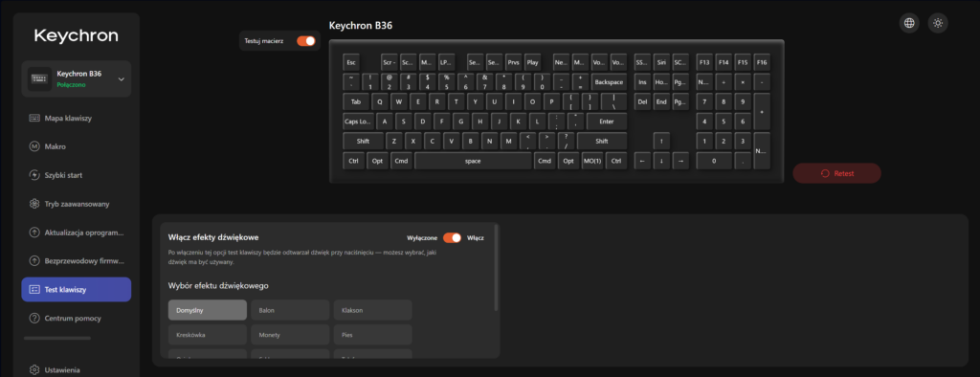
Task: Click the Play media key
Action: [x=532, y=62]
